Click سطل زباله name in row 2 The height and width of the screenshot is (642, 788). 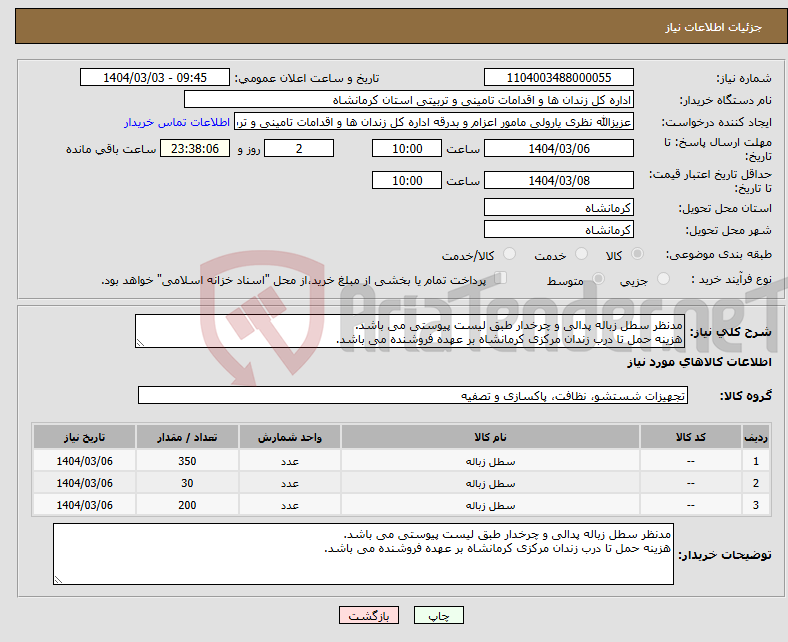coord(490,484)
